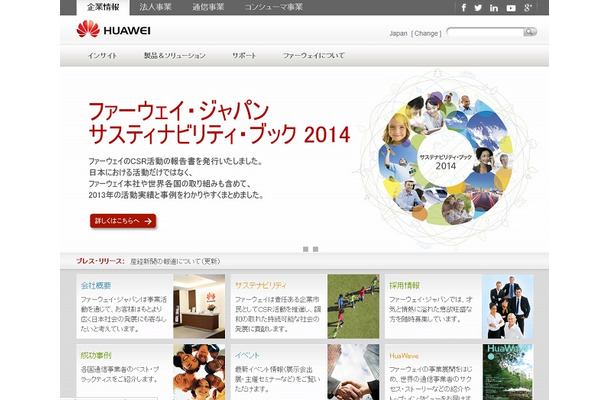The width and height of the screenshot is (610, 400).
Task: Click the HuaWave magazine cover thumbnail
Action: [508, 372]
